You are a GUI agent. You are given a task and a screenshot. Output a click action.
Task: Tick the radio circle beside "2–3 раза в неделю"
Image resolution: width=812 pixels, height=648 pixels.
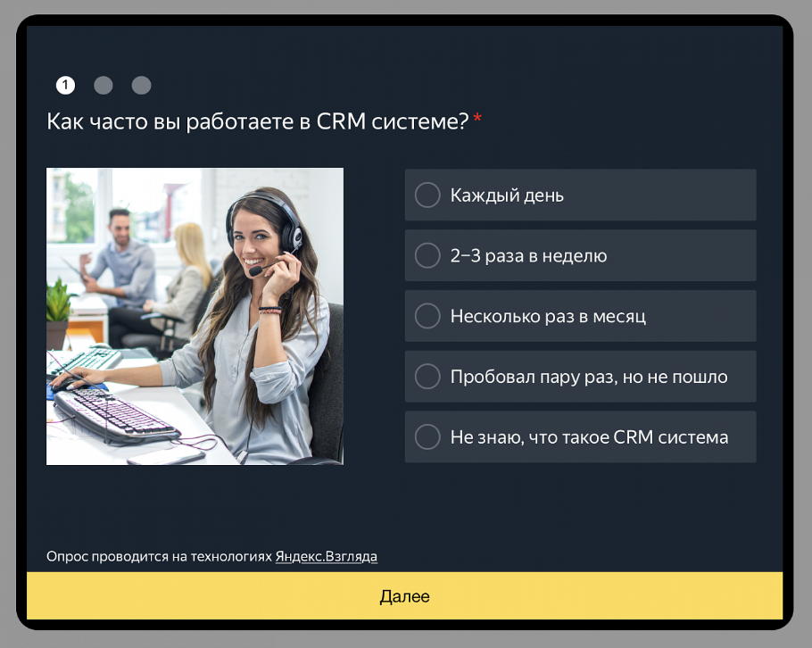[x=427, y=255]
